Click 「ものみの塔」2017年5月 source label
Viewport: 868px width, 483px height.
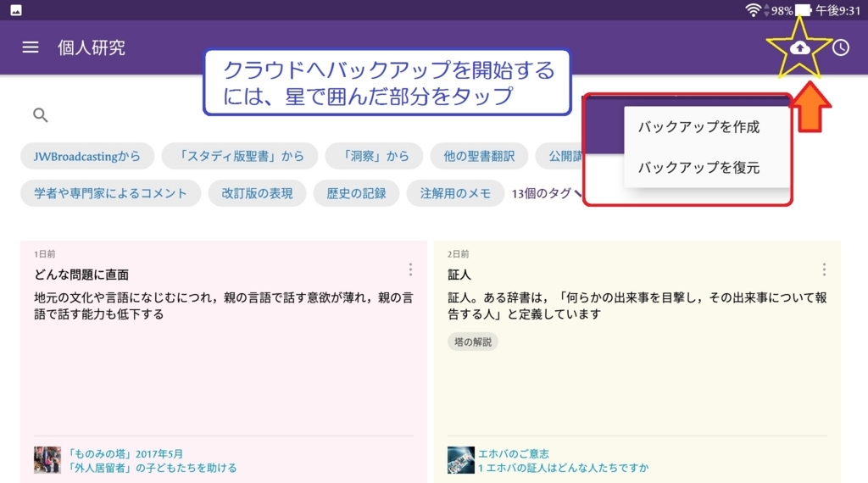pyautogui.click(x=125, y=453)
